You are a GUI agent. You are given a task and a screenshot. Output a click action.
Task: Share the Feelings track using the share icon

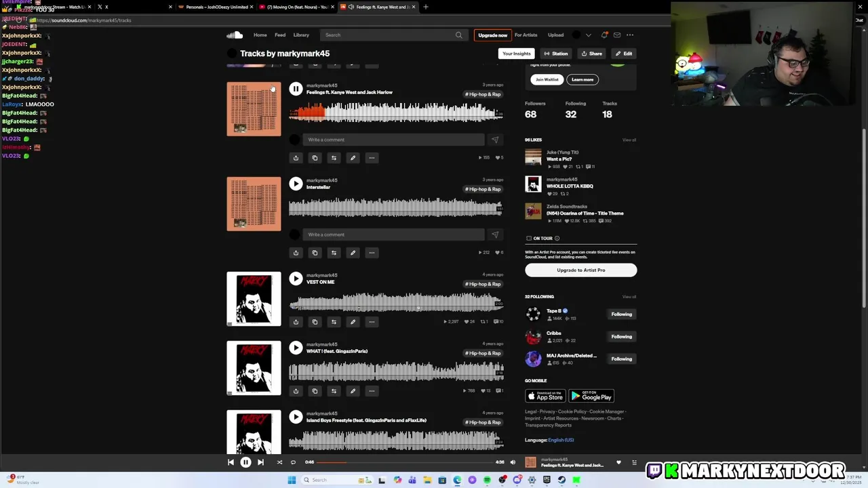point(296,158)
